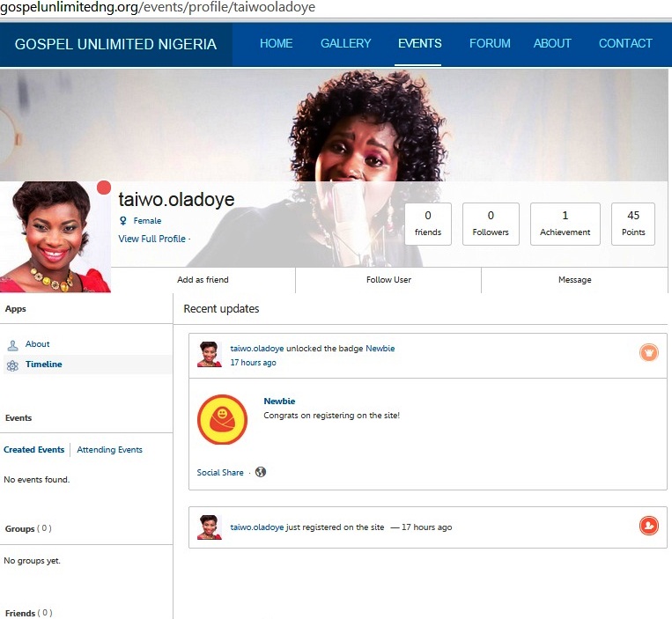Open the Achievement count box
Viewport: 672px width, 619px height.
[x=565, y=224]
